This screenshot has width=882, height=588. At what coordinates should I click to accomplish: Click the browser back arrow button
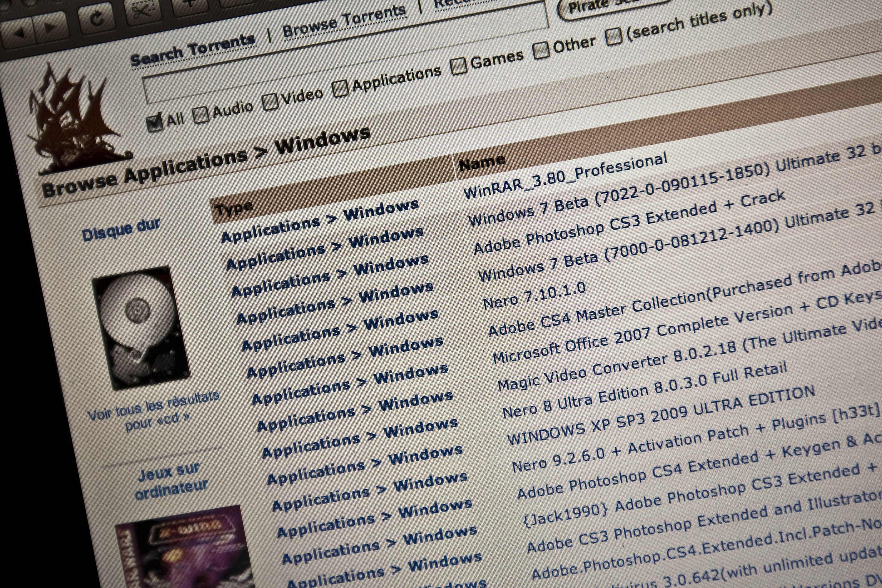pyautogui.click(x=19, y=33)
